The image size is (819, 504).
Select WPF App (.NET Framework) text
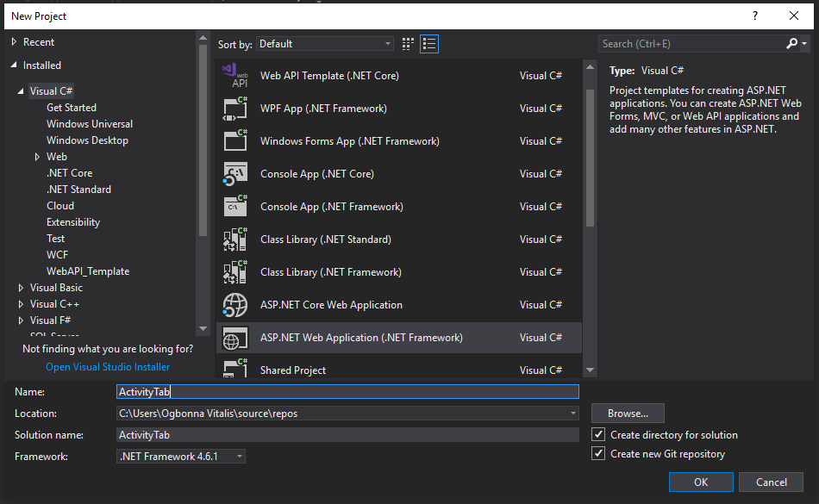[x=323, y=109]
